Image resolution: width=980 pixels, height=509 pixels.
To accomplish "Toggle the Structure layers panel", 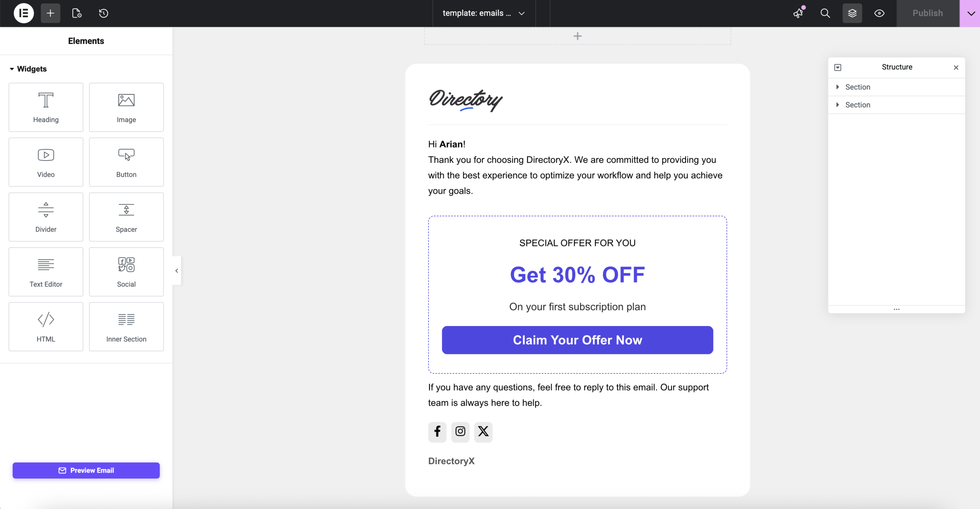I will click(852, 13).
